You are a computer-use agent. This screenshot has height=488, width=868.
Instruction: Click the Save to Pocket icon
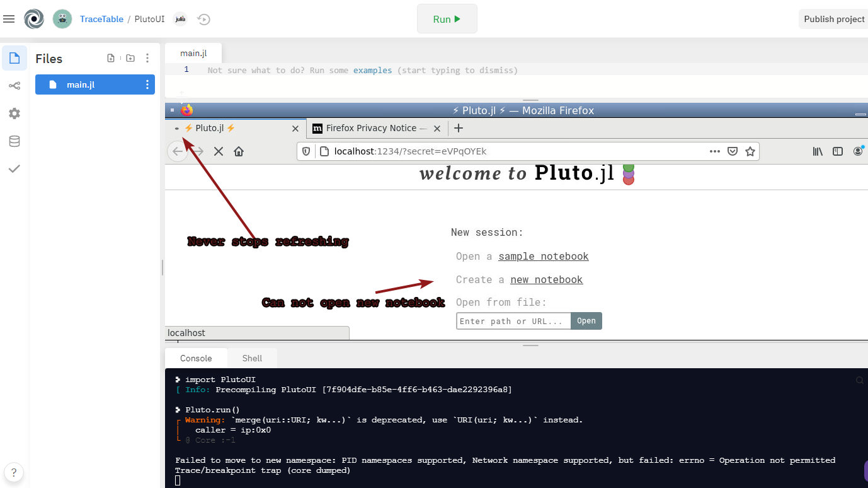(x=733, y=151)
